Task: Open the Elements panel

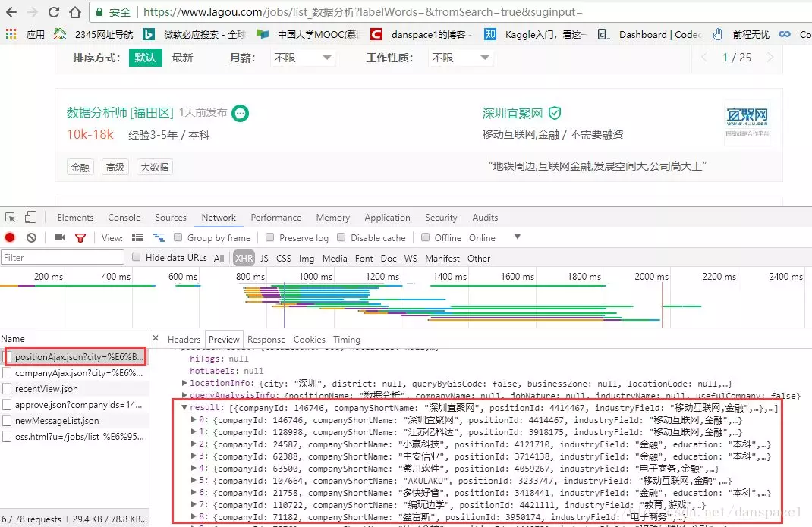Action: click(75, 218)
